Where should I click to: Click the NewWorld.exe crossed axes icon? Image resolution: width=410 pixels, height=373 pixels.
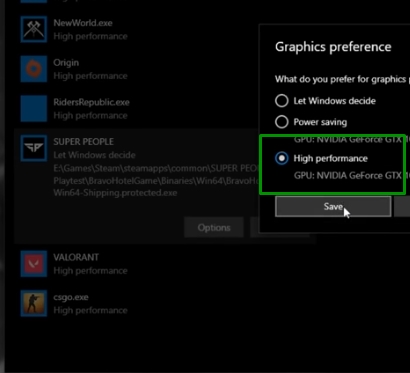34,29
